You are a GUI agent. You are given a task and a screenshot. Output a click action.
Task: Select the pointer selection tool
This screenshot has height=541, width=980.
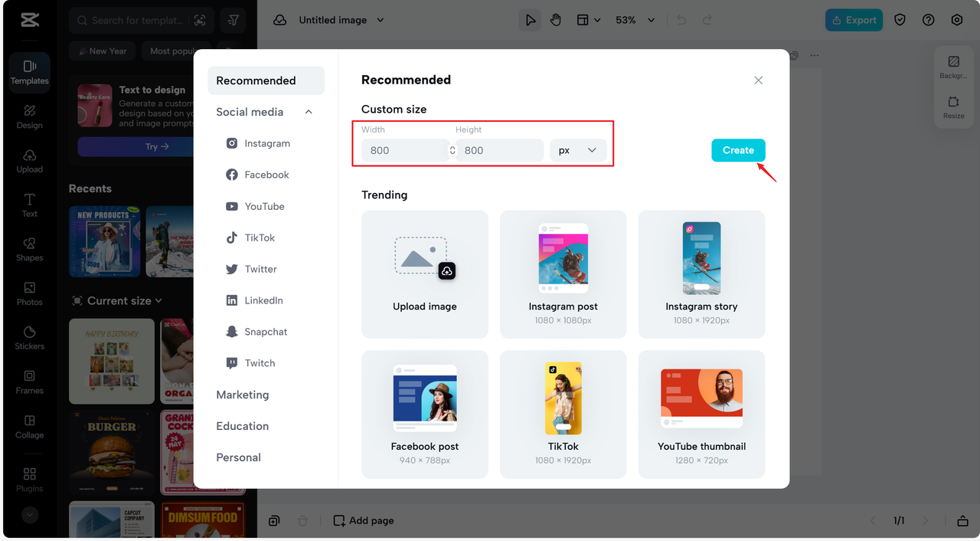(x=530, y=20)
